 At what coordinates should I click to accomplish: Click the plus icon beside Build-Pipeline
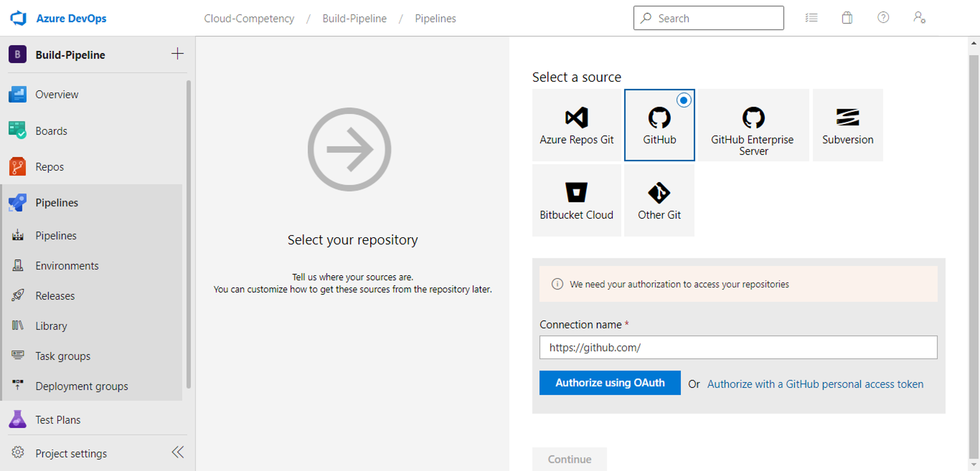[177, 54]
